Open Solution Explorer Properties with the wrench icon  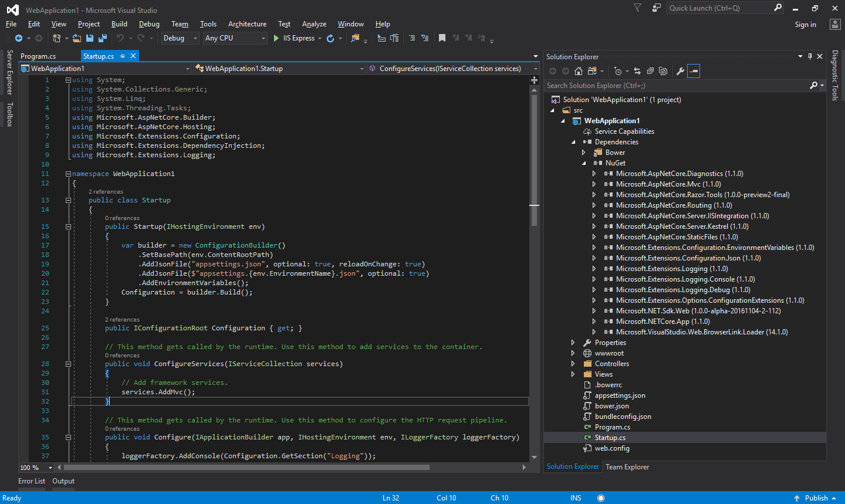(681, 70)
